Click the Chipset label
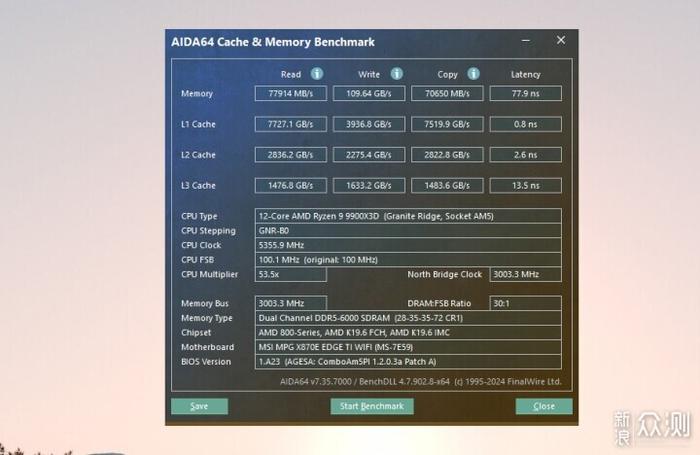The image size is (700, 455). point(196,333)
